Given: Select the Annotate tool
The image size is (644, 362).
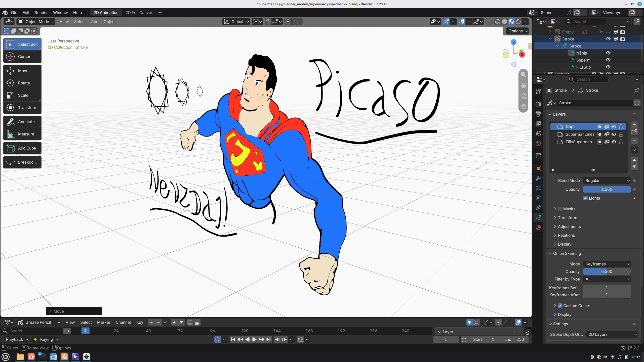Looking at the screenshot, I should (22, 122).
